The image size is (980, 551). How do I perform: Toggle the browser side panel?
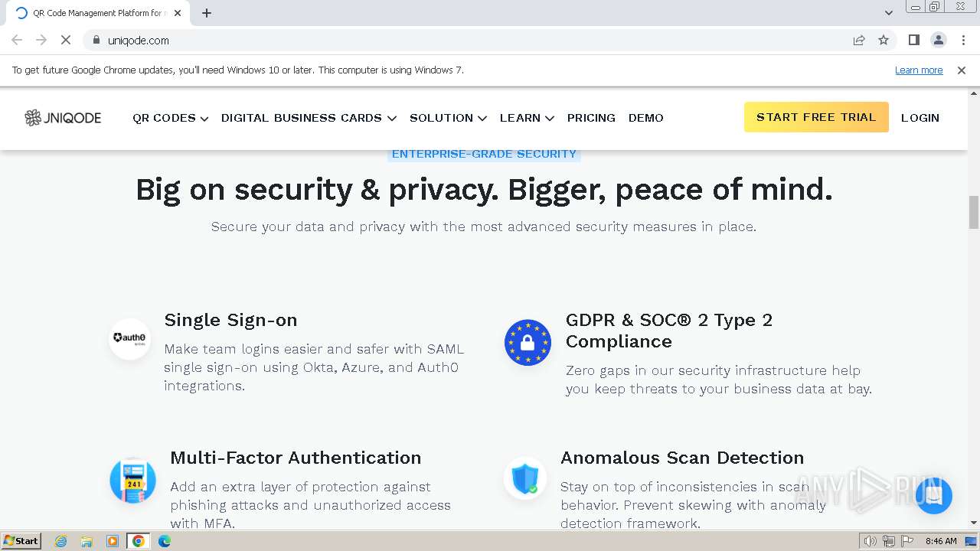[913, 40]
